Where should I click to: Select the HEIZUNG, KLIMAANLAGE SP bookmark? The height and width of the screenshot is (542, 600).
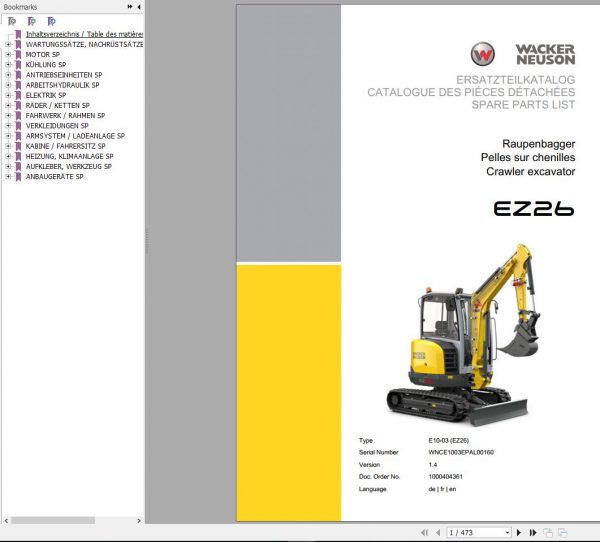(x=70, y=156)
